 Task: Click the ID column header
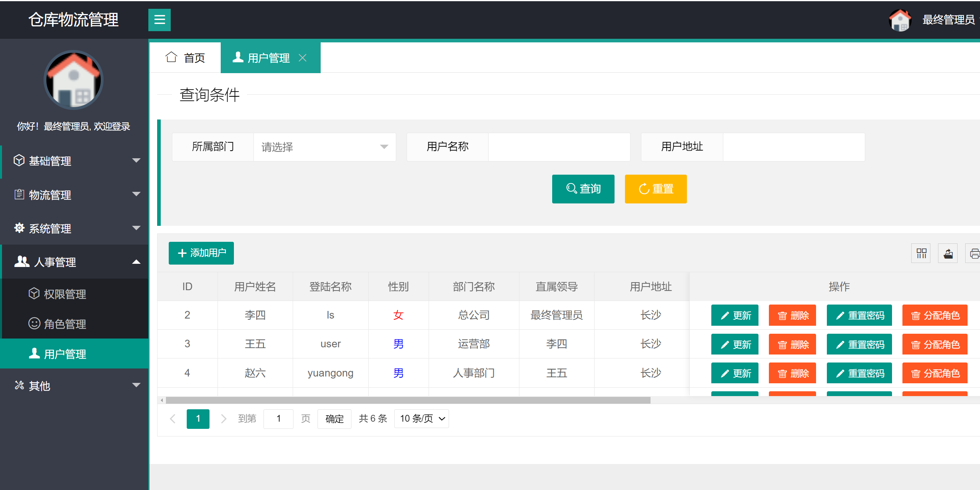(x=187, y=287)
